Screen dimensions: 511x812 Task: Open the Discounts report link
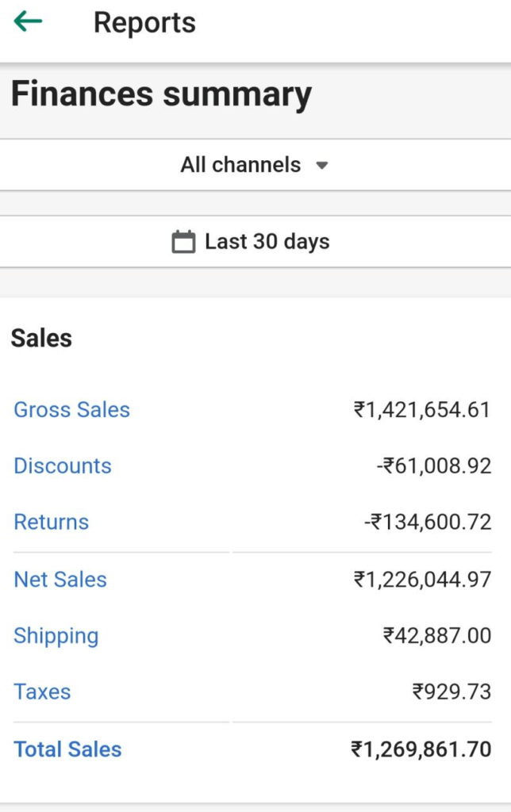[x=63, y=466]
